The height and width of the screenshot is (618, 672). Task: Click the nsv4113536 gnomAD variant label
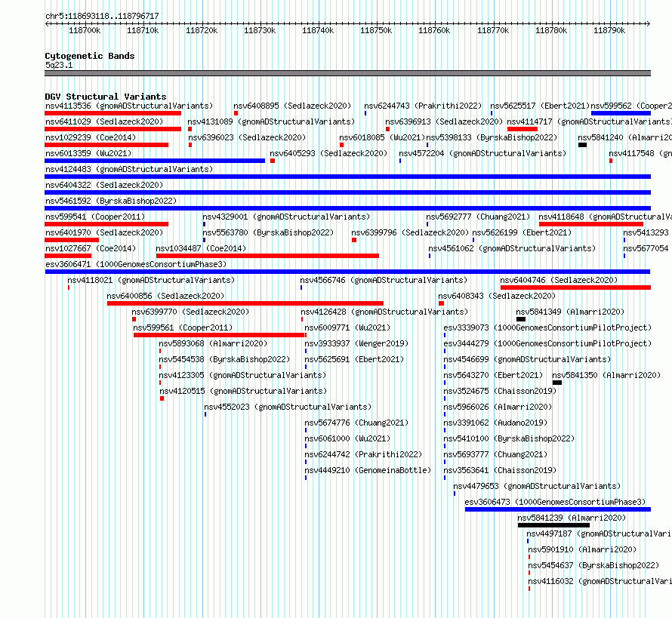pos(129,106)
